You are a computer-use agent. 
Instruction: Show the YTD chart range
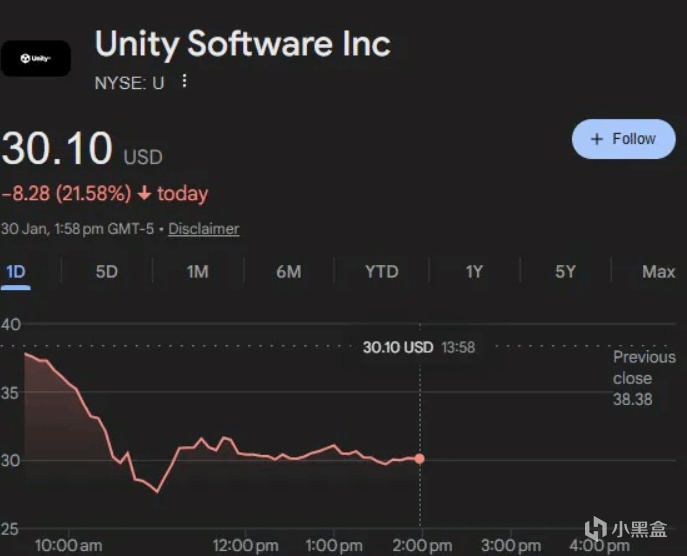click(x=381, y=271)
